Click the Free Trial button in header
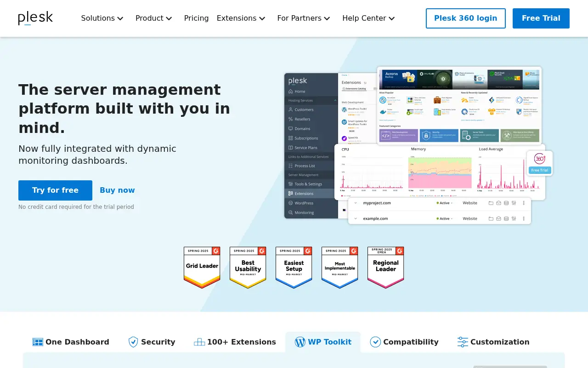This screenshot has width=588, height=368. (541, 18)
